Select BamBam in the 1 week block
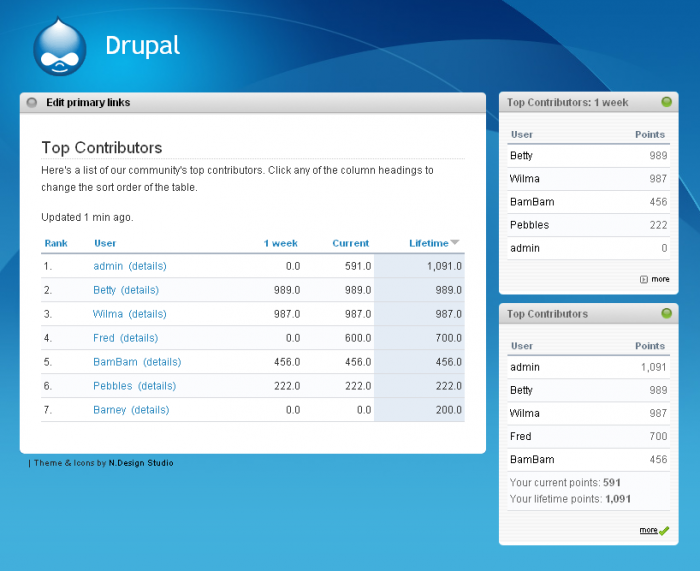Viewport: 700px width, 571px height. tap(532, 202)
